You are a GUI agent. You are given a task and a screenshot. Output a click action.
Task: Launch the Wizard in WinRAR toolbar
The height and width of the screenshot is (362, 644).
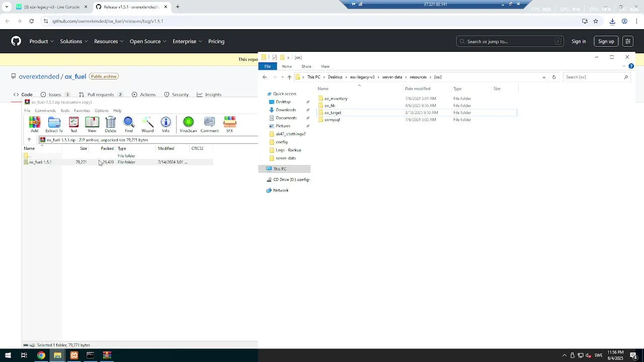(147, 124)
